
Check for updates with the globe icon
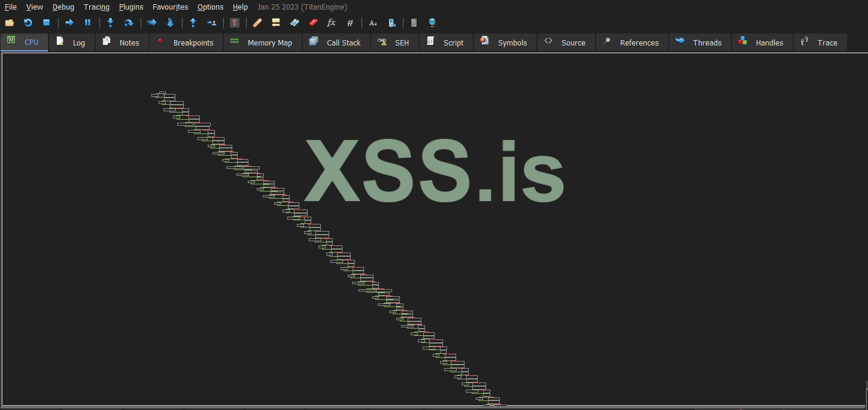(x=432, y=23)
